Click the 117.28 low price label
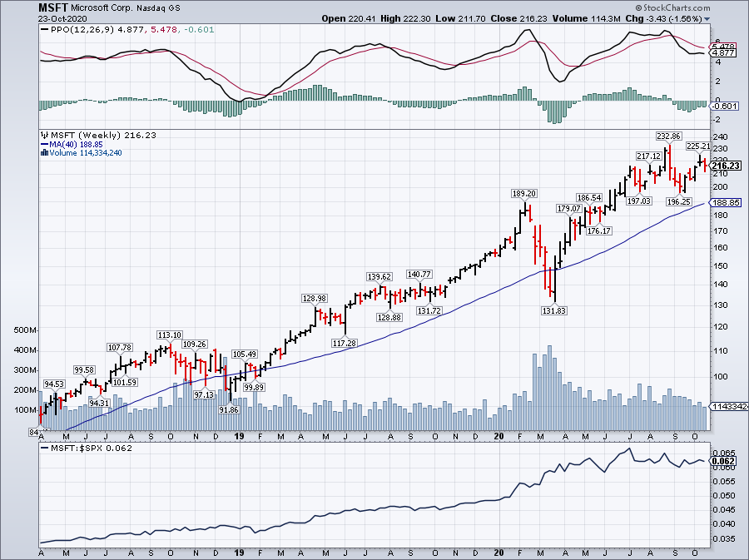749x560 pixels. point(345,344)
